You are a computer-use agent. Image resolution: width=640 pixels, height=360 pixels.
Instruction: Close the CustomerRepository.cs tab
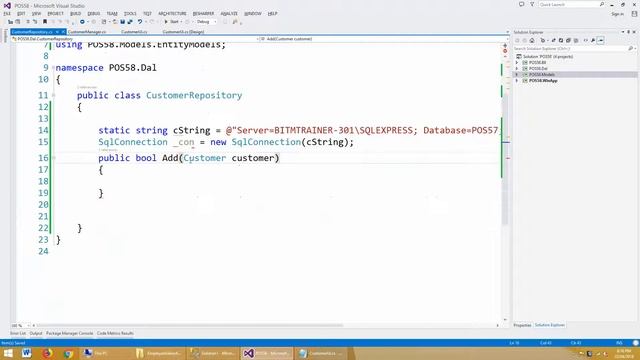[63, 32]
